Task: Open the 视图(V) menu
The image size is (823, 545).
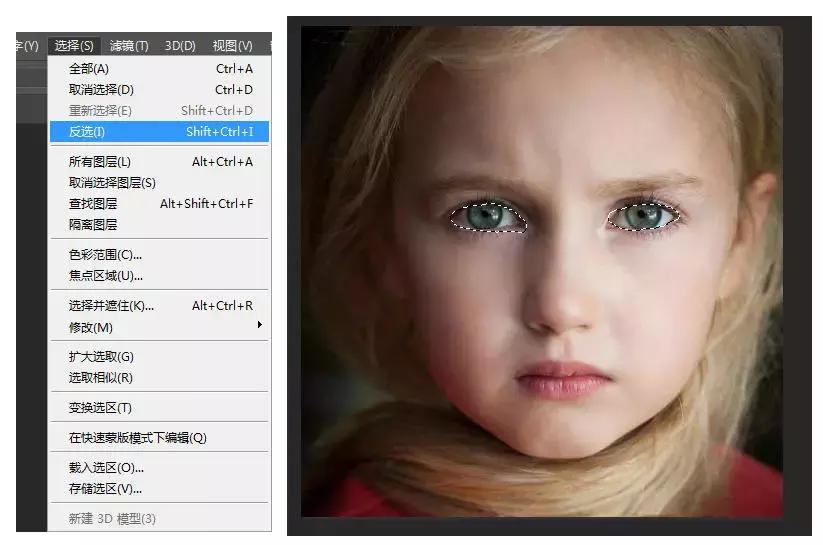Action: tap(232, 46)
